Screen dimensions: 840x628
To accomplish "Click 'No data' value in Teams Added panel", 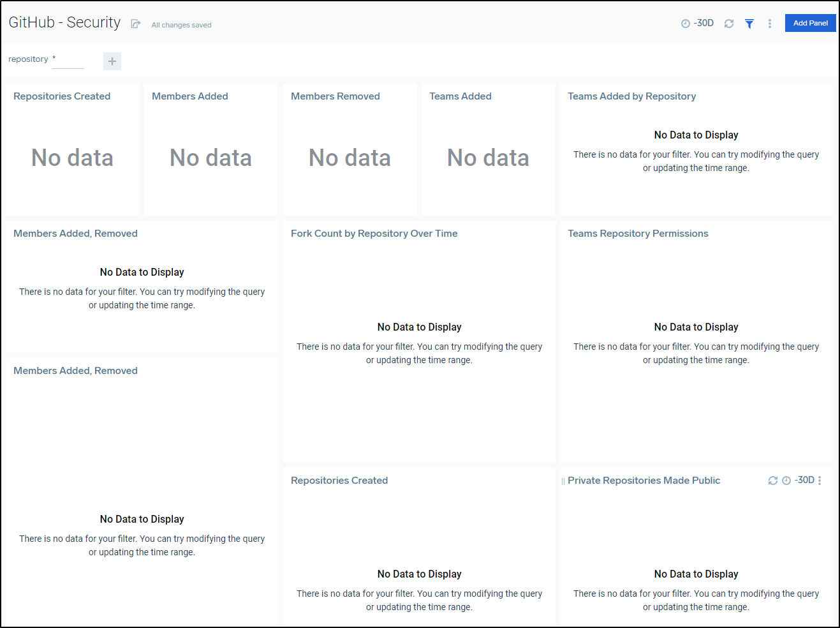I will pos(488,158).
